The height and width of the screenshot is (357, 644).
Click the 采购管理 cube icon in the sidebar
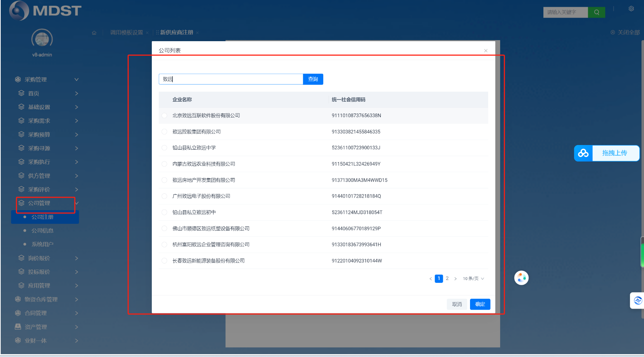(18, 79)
